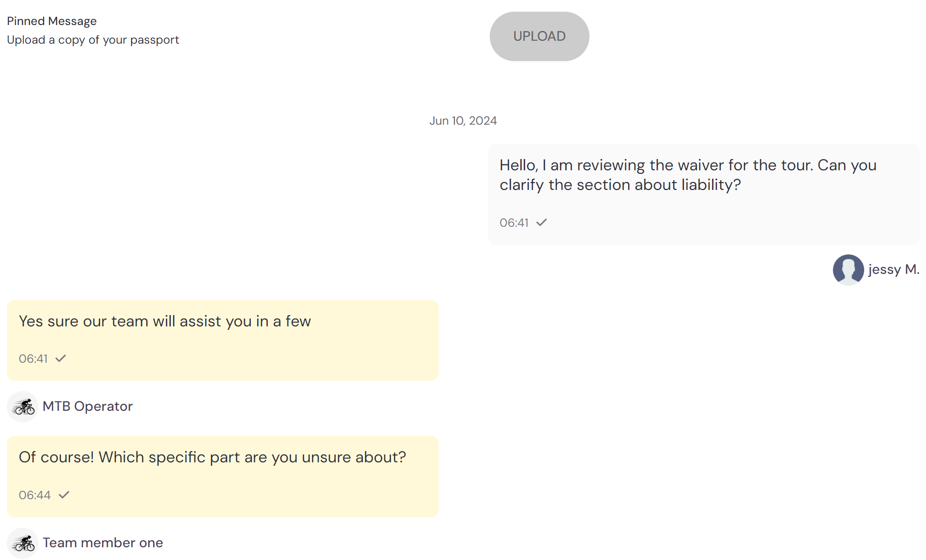926x560 pixels.
Task: Click checkmark on "assist you" message
Action: coord(60,359)
